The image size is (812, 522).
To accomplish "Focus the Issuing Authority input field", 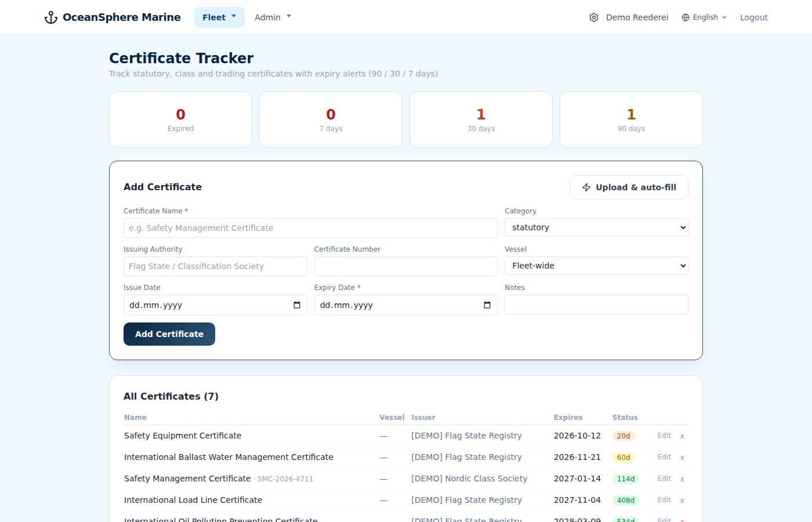I will pyautogui.click(x=215, y=266).
